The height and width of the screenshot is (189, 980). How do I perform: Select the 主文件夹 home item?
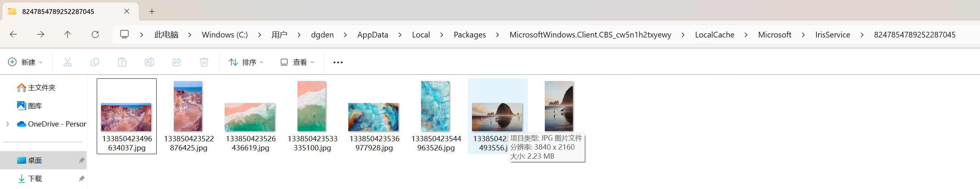[41, 87]
